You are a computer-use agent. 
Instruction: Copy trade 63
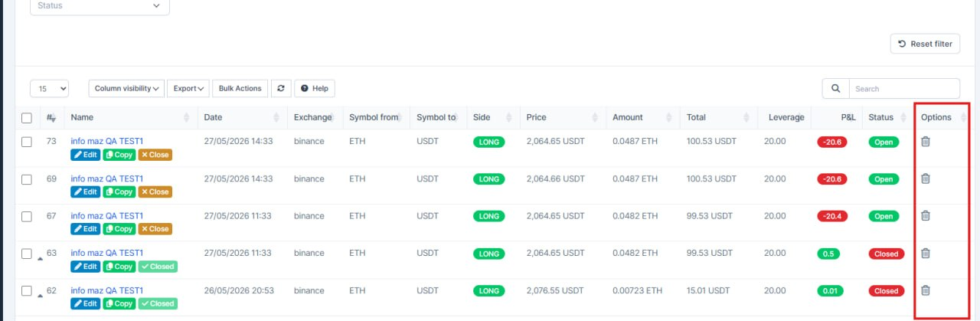click(119, 267)
